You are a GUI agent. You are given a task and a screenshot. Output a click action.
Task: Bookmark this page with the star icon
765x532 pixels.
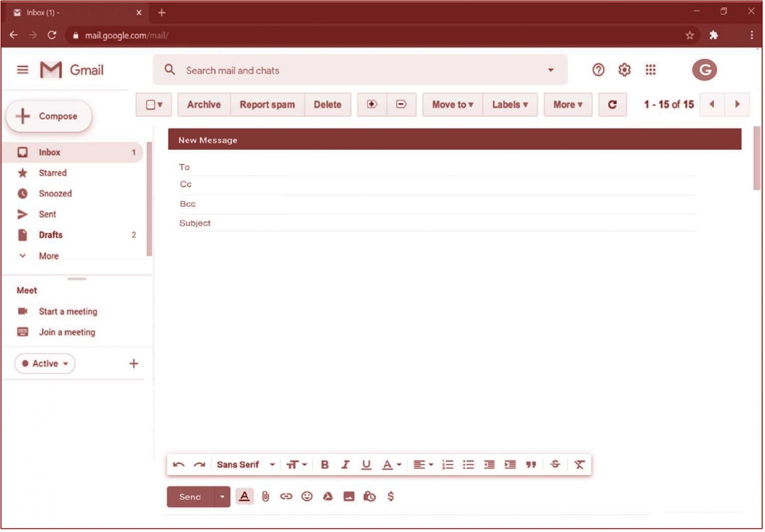(689, 35)
